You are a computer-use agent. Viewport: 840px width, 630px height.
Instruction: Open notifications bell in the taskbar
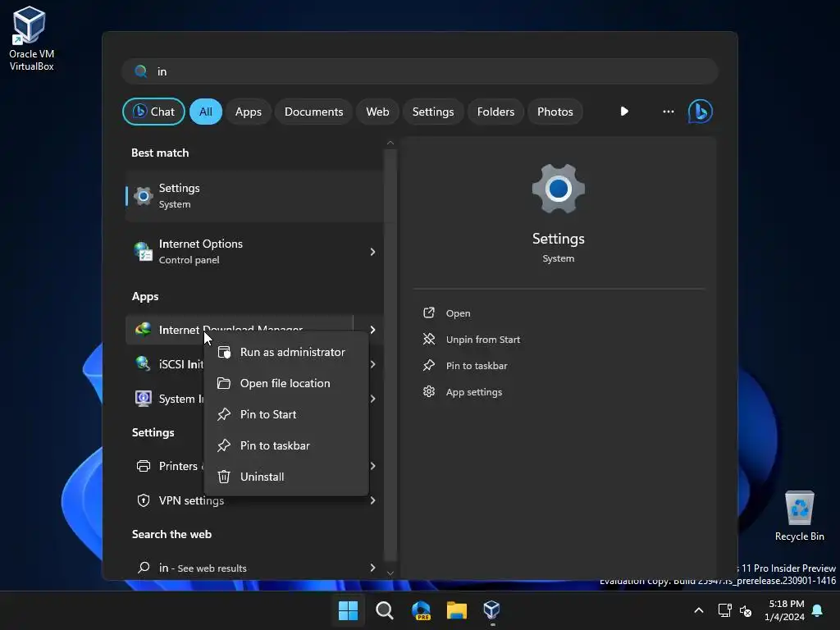pyautogui.click(x=818, y=610)
